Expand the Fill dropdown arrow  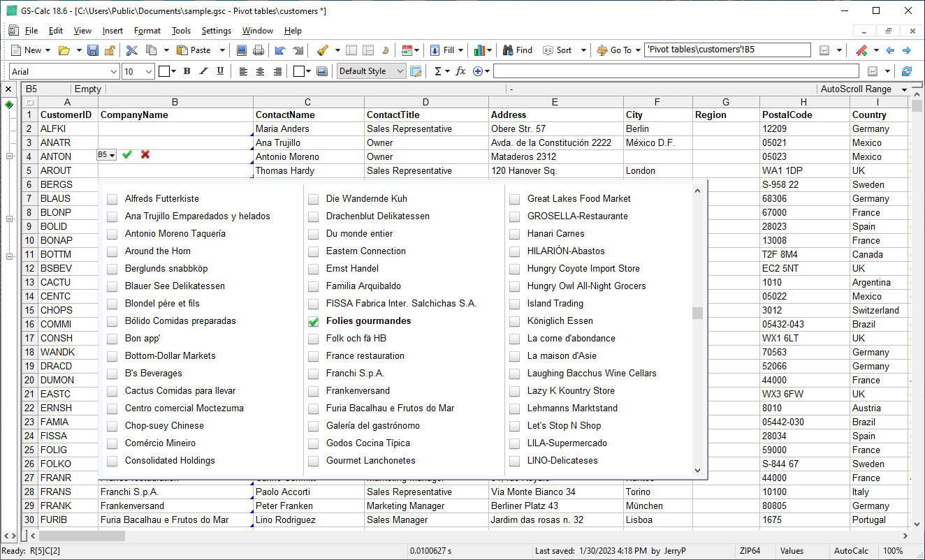click(x=461, y=50)
